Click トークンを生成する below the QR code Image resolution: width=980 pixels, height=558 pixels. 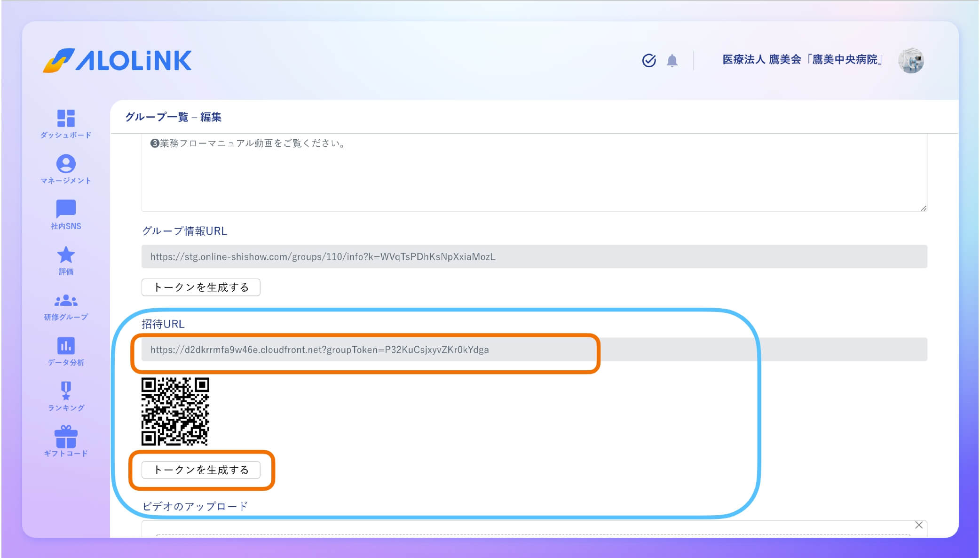click(x=201, y=470)
